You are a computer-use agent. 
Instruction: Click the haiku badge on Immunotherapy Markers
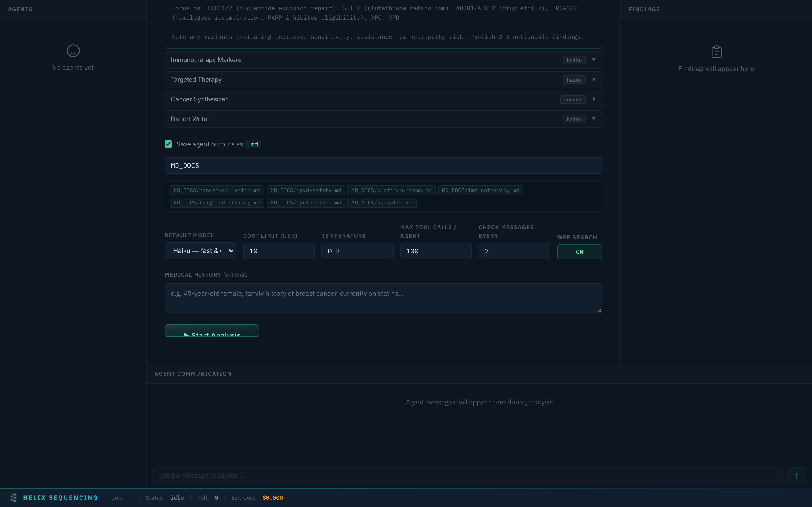tap(574, 60)
